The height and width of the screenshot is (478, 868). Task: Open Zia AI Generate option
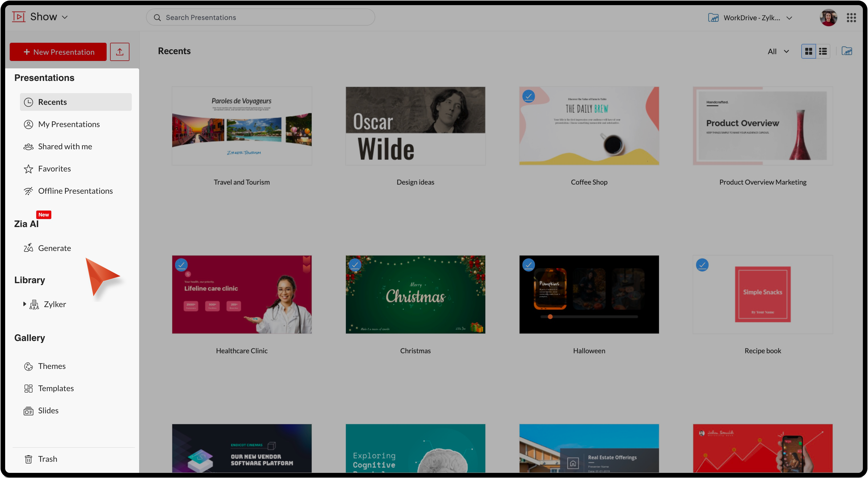pyautogui.click(x=54, y=248)
